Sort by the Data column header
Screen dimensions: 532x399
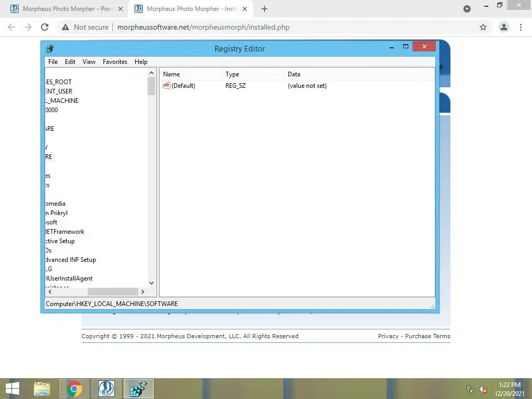point(359,74)
